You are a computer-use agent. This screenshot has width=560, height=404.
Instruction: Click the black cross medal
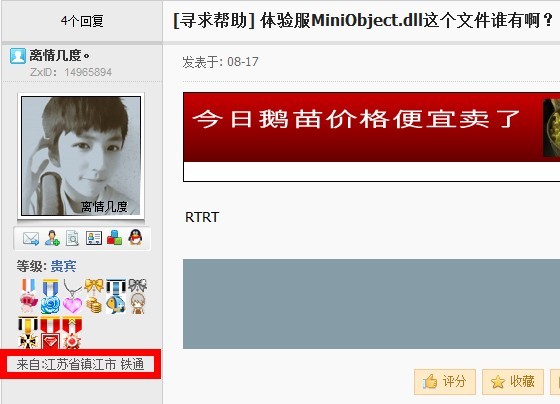(28, 333)
